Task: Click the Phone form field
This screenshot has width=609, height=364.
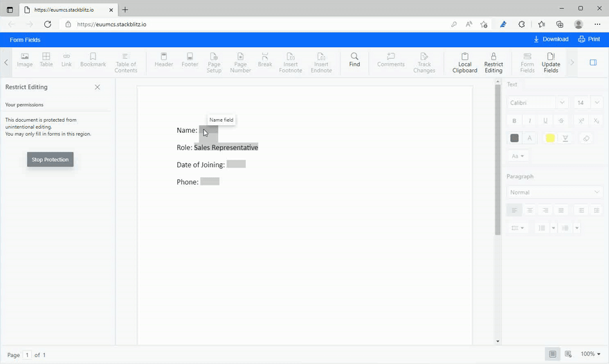Action: [x=210, y=181]
